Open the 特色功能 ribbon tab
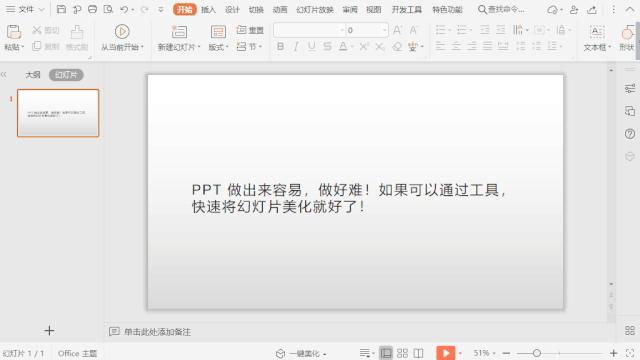This screenshot has height=360, width=640. [447, 9]
